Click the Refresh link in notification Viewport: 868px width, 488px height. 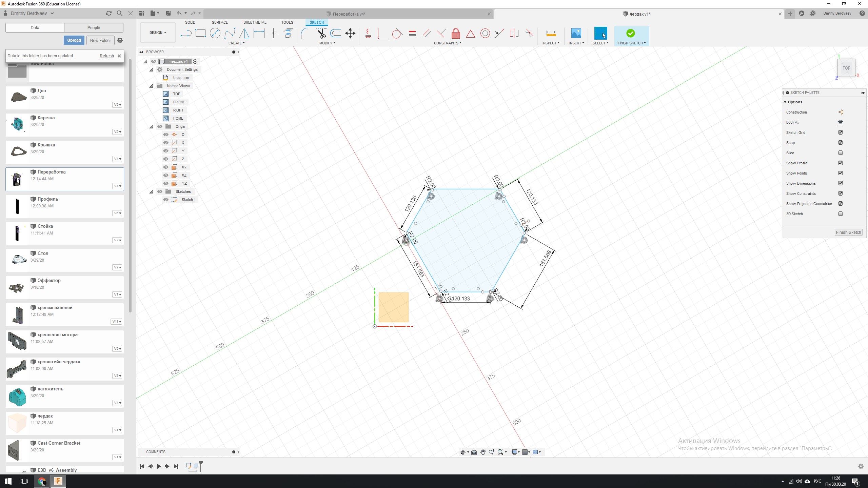pyautogui.click(x=106, y=56)
